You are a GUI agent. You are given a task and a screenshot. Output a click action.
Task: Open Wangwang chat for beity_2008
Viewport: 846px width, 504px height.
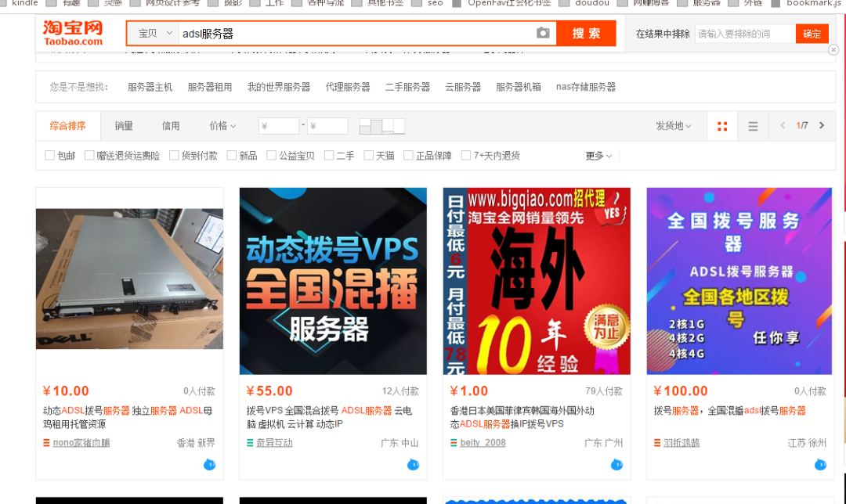616,465
